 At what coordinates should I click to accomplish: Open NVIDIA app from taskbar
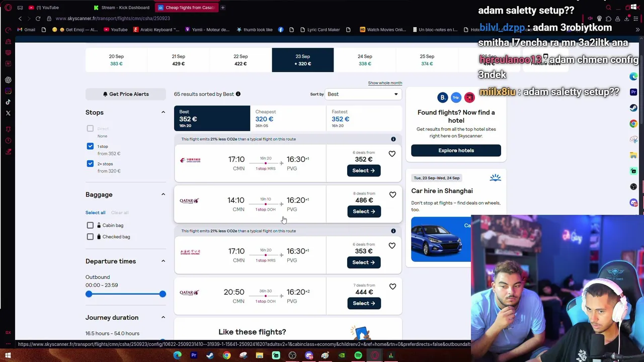[342, 356]
